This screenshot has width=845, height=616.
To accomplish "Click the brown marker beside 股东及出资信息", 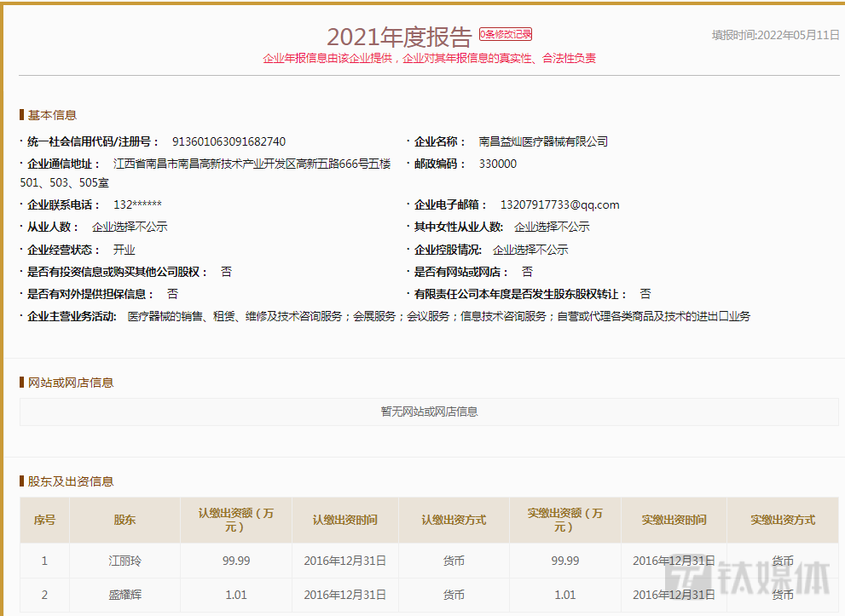I will (22, 481).
